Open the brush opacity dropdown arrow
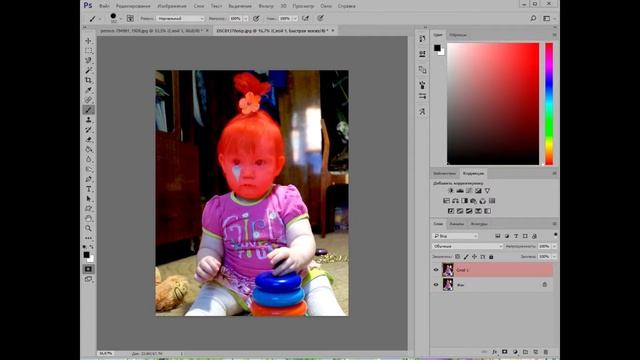This screenshot has height=360, width=640. point(246,19)
